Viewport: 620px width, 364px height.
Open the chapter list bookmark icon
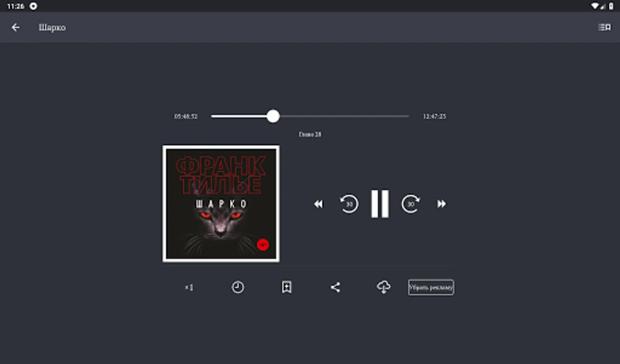(x=604, y=27)
